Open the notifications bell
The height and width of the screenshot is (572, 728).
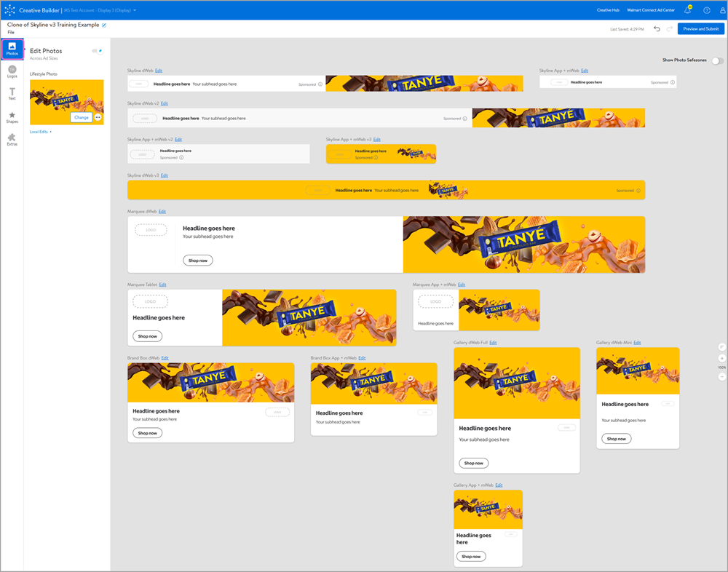[688, 9]
